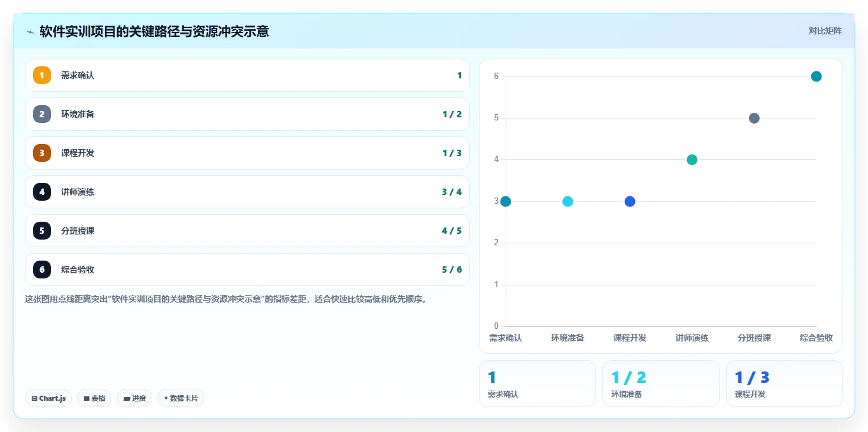868x432 pixels.
Task: Click the blue 课程开发 chart data point
Action: coord(630,201)
